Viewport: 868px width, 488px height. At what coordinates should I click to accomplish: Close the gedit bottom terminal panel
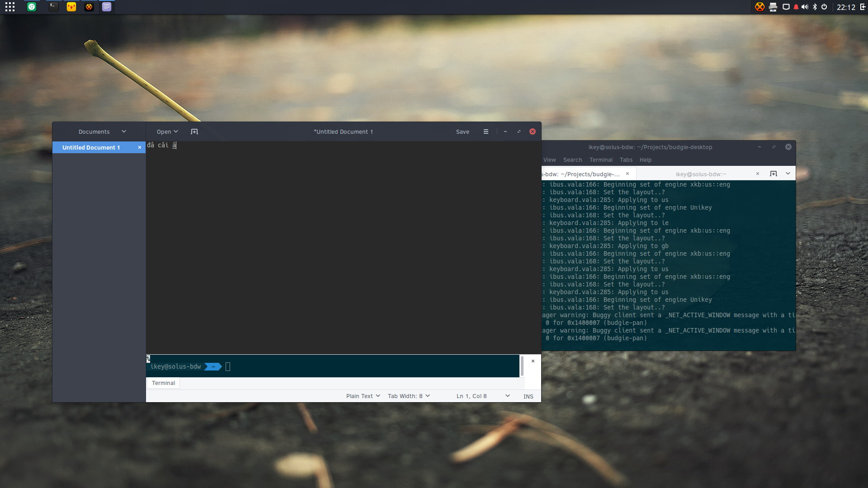click(533, 361)
